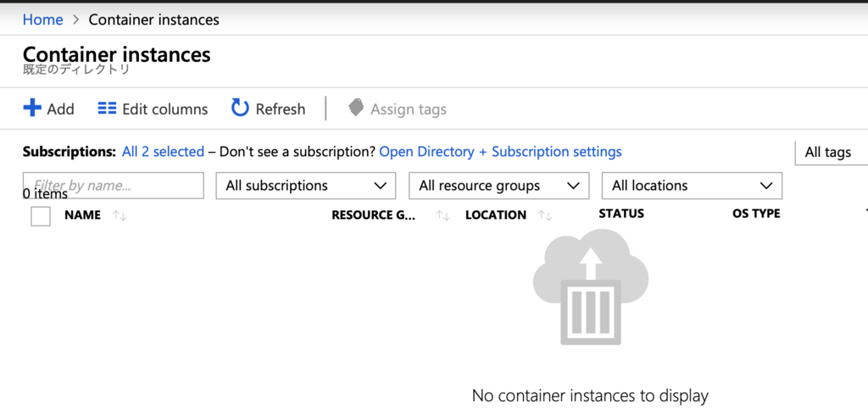Tick the select-all checkbox beside NAME
The image size is (868, 414).
point(41,216)
